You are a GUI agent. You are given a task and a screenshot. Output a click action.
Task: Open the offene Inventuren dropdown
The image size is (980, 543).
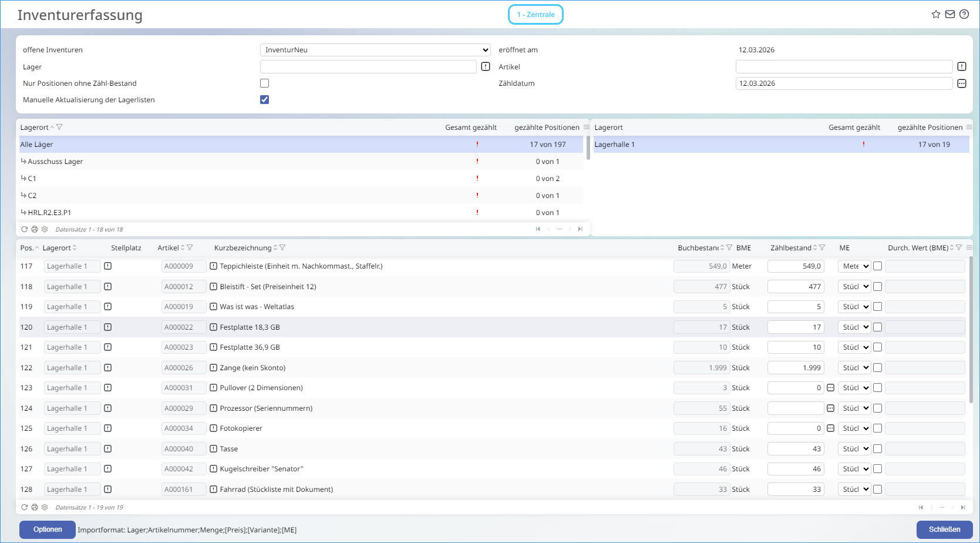click(375, 50)
